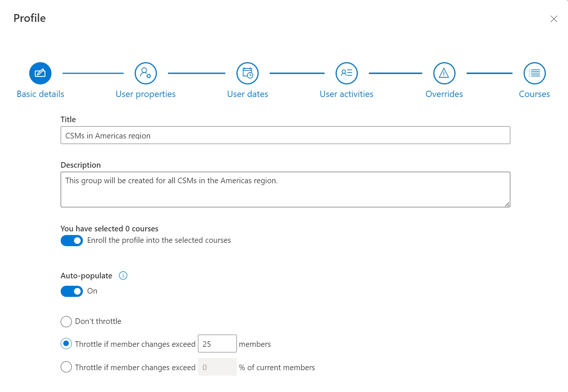This screenshot has width=568, height=392.
Task: Open the Auto-populate info tooltip icon
Action: [122, 275]
